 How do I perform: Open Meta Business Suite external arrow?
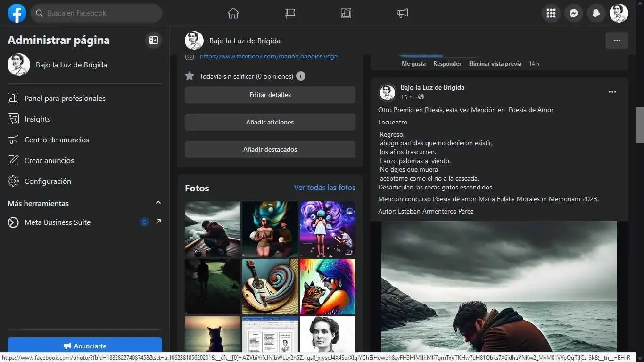[158, 222]
